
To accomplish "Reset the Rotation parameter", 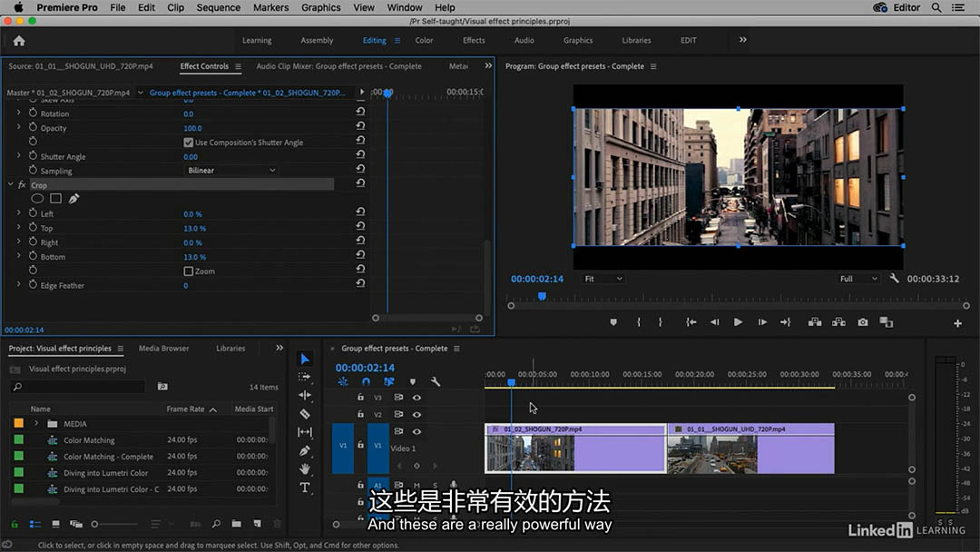I will pos(360,112).
